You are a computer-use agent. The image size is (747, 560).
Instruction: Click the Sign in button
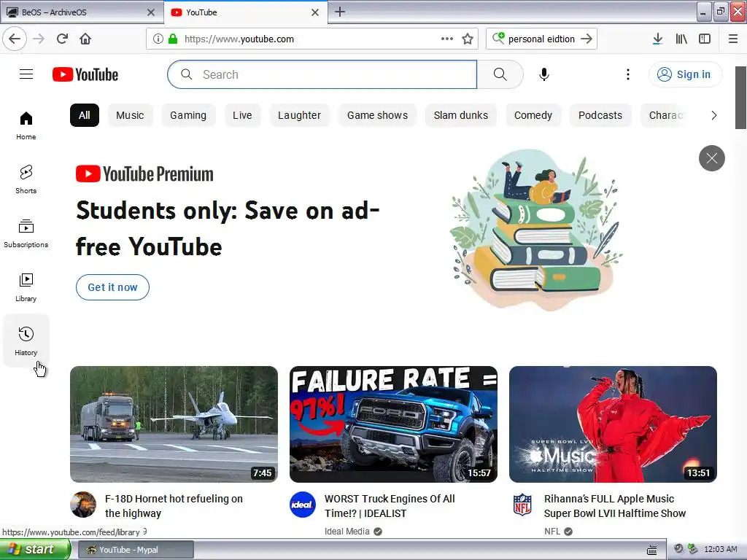coord(685,74)
